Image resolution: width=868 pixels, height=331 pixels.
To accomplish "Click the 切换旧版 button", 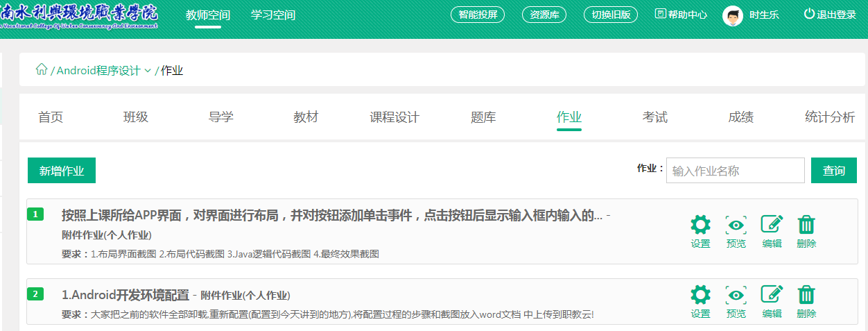I will point(610,15).
